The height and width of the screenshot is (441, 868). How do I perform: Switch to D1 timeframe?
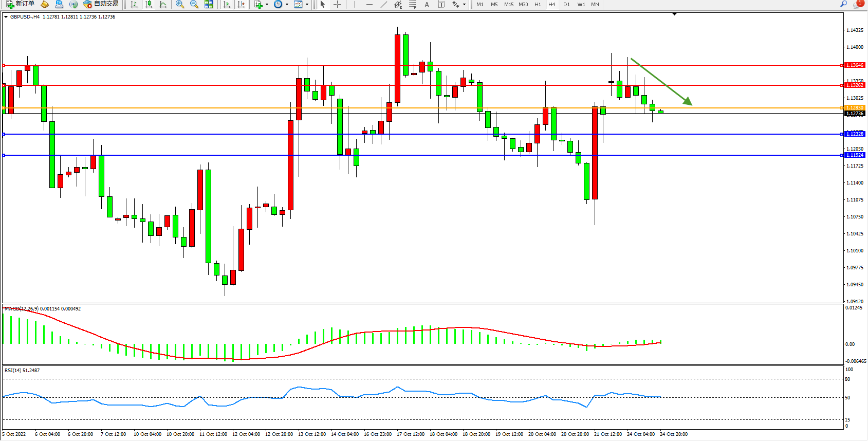coord(566,4)
